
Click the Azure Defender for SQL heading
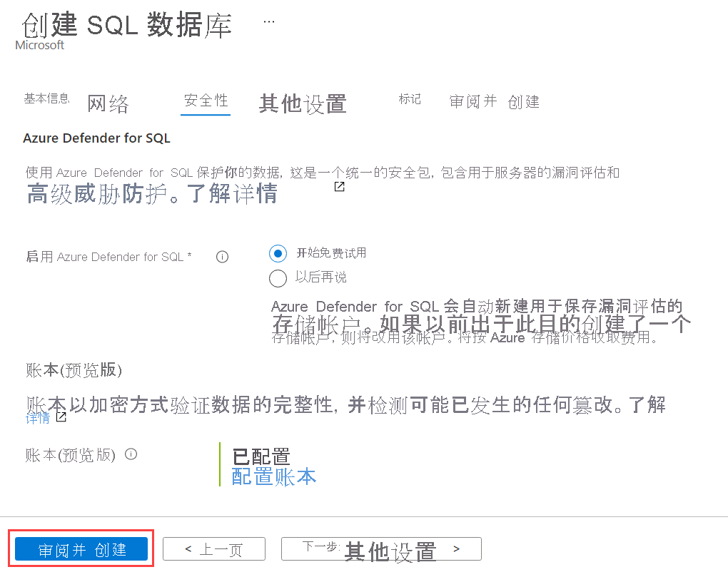[x=96, y=138]
